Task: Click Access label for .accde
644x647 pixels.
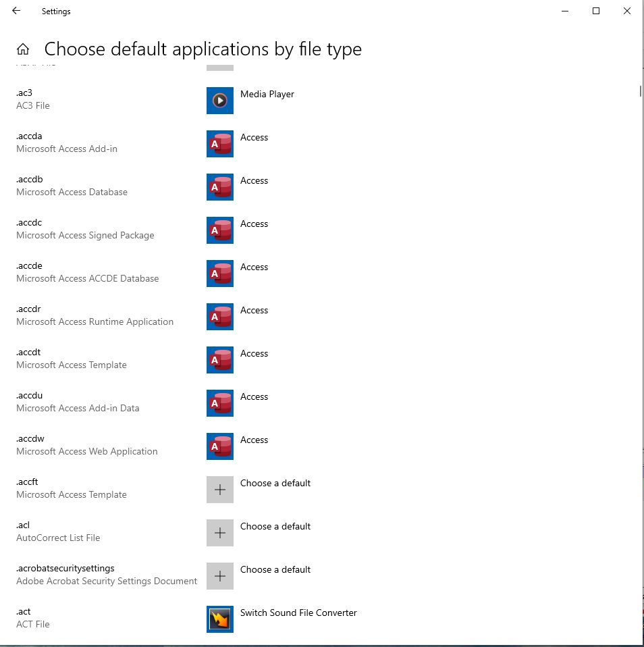Action: point(254,267)
